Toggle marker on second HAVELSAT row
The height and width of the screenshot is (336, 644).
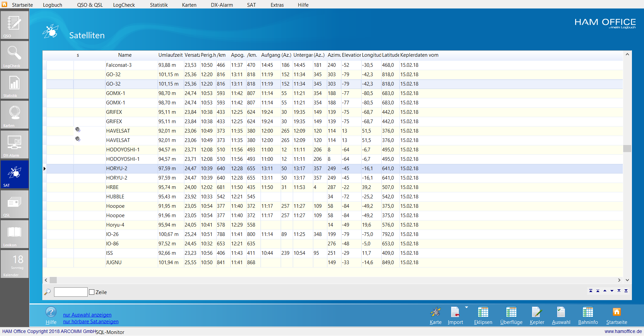[78, 139]
